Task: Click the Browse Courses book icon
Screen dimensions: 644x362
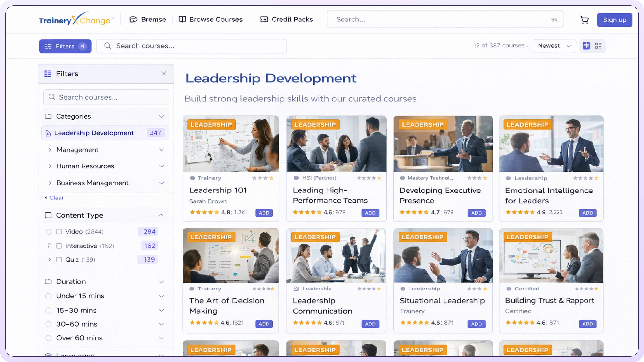Action: point(182,19)
